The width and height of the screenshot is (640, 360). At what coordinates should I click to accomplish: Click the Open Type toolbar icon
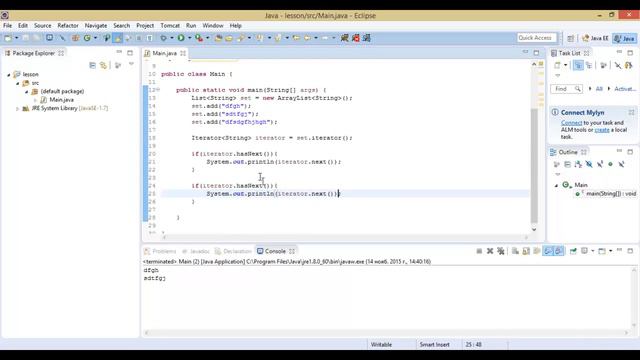[x=218, y=38]
